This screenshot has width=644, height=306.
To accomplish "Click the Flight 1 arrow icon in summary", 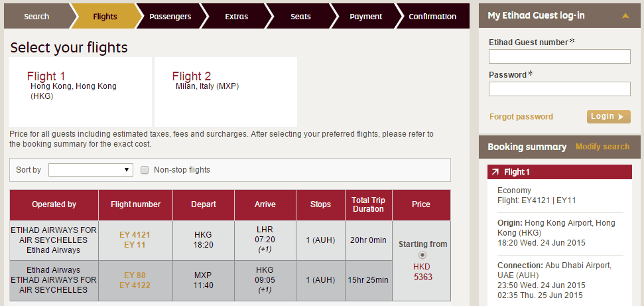I will (x=495, y=173).
